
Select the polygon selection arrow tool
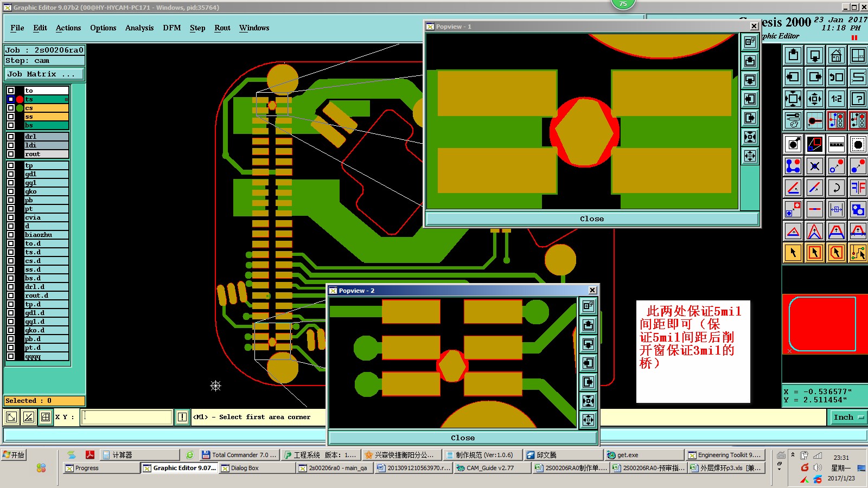837,253
